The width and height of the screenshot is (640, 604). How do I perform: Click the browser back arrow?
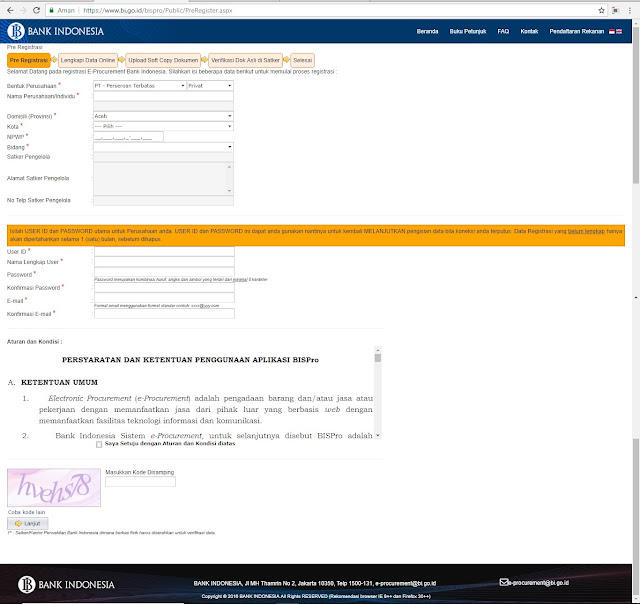tap(10, 10)
